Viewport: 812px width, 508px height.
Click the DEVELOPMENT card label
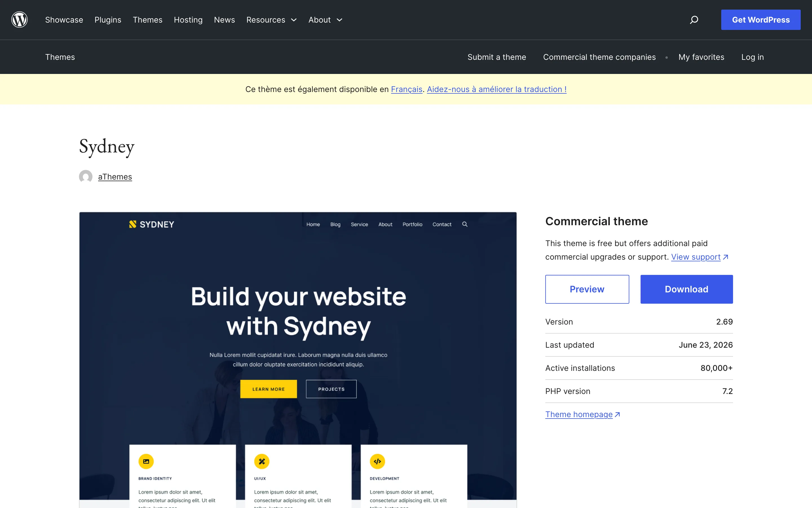point(385,478)
